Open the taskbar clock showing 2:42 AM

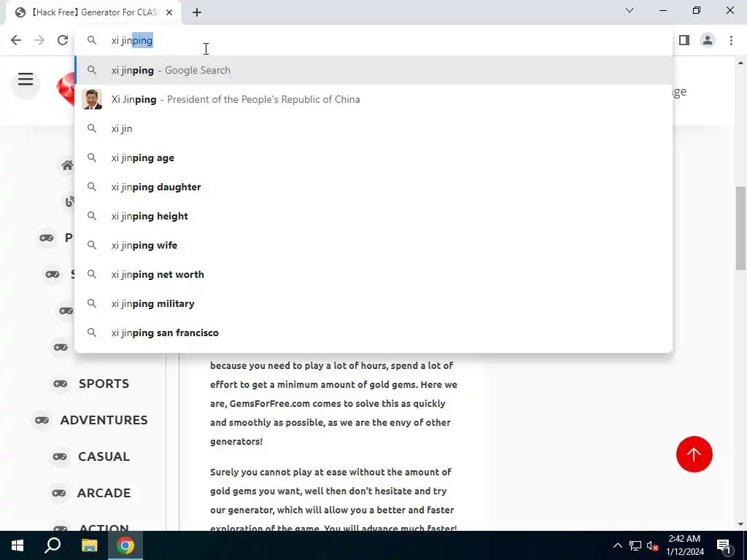pyautogui.click(x=684, y=545)
